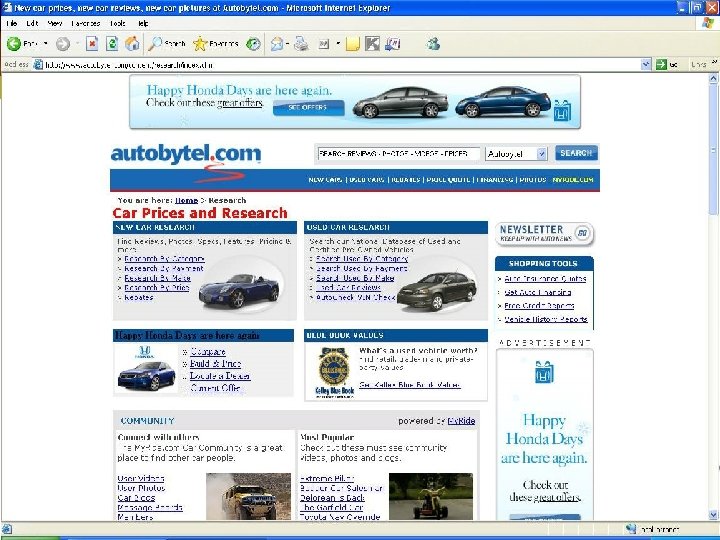Click the Research discuss toolbar icon
Screen dimensions: 720x540
coord(393,44)
